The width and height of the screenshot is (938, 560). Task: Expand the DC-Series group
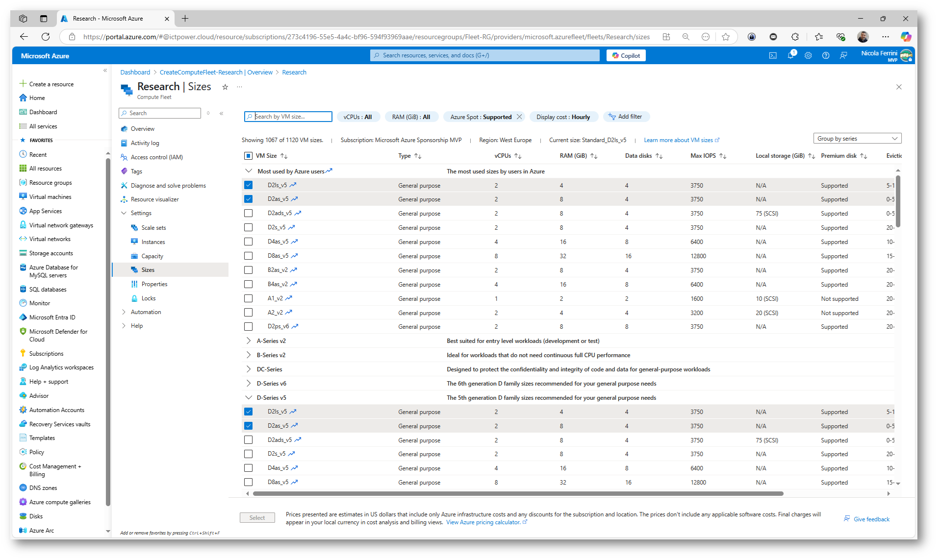[249, 369]
